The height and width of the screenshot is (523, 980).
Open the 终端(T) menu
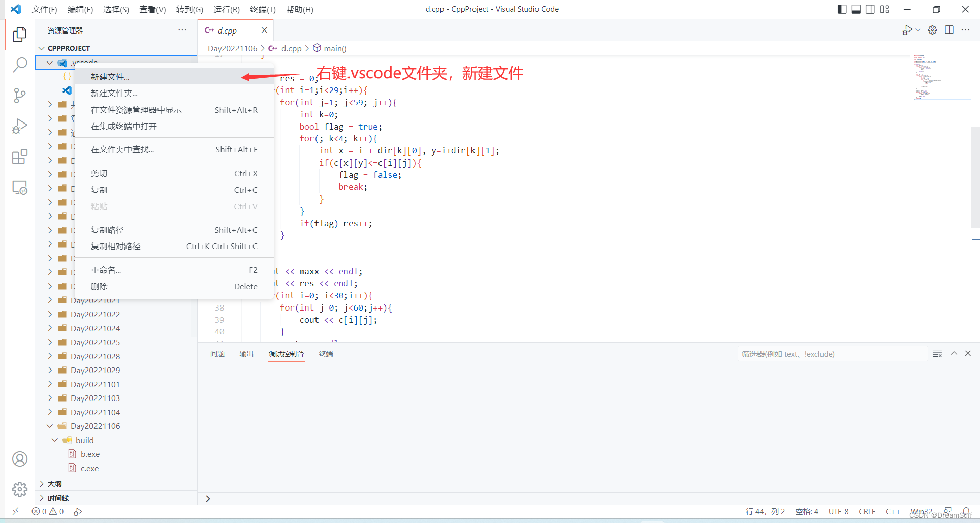tap(263, 9)
